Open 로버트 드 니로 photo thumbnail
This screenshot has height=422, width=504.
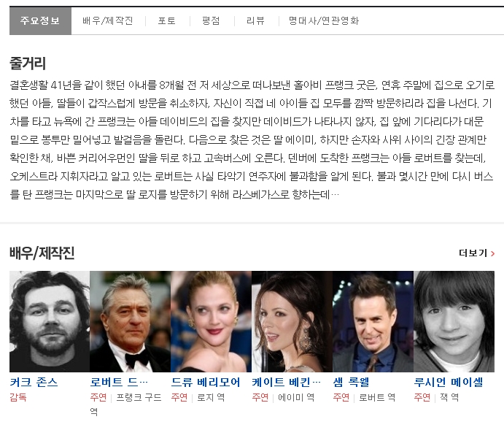pyautogui.click(x=130, y=321)
